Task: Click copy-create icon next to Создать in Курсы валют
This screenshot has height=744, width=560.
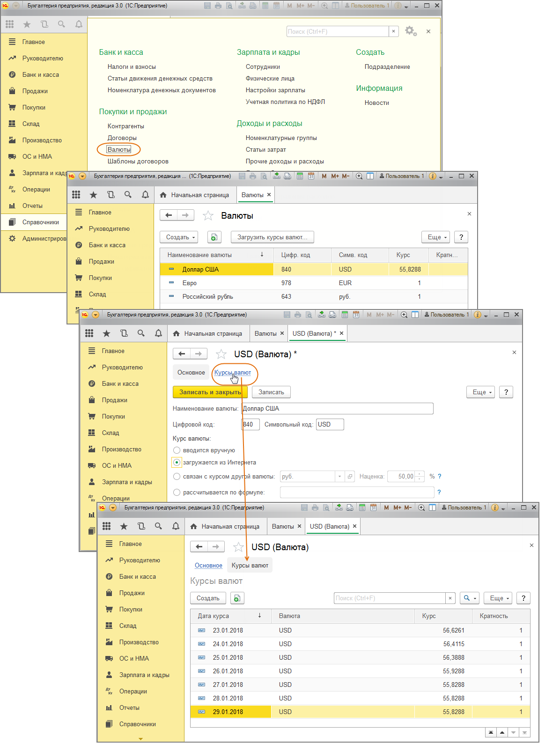Action: coord(237,598)
